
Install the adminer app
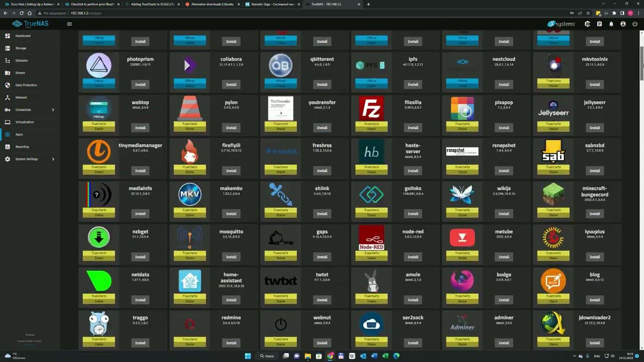pyautogui.click(x=504, y=343)
